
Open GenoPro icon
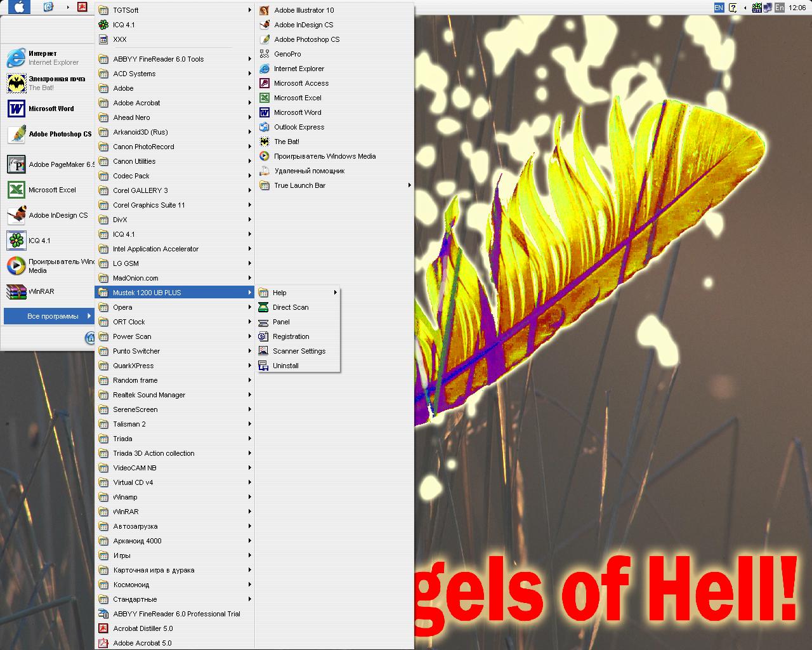click(265, 54)
